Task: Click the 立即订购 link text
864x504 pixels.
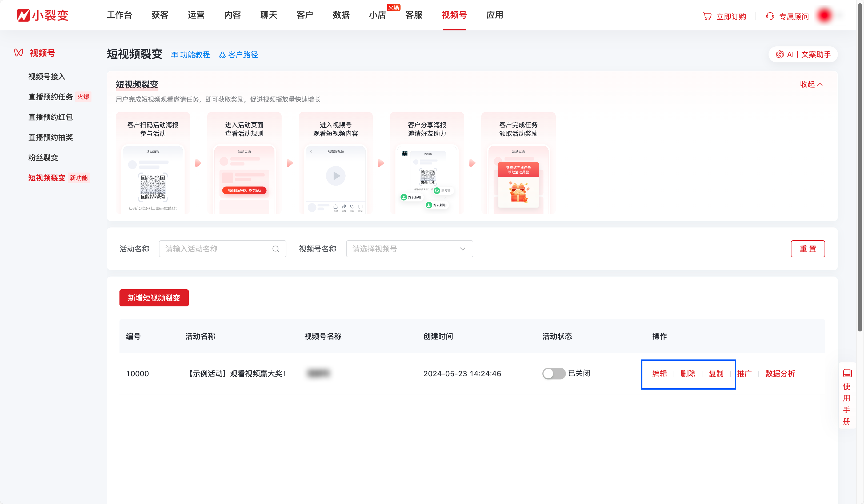Action: [x=731, y=17]
